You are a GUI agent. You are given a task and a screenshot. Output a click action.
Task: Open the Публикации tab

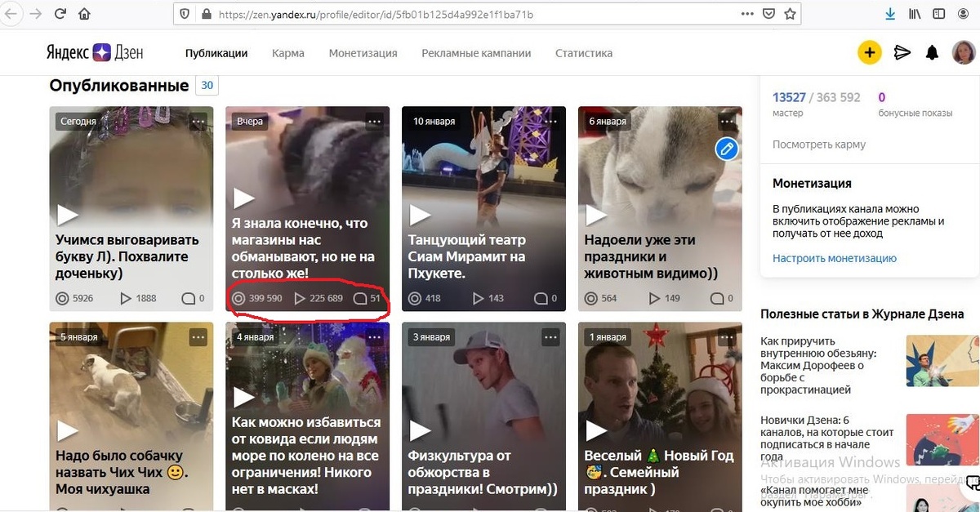[x=216, y=53]
